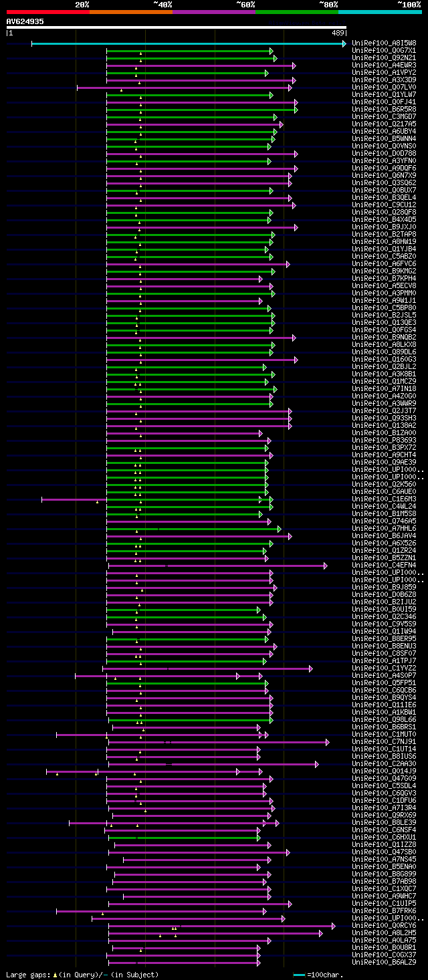Click the purple ~60% identity color band
This screenshot has width=428, height=980.
coord(214,11)
